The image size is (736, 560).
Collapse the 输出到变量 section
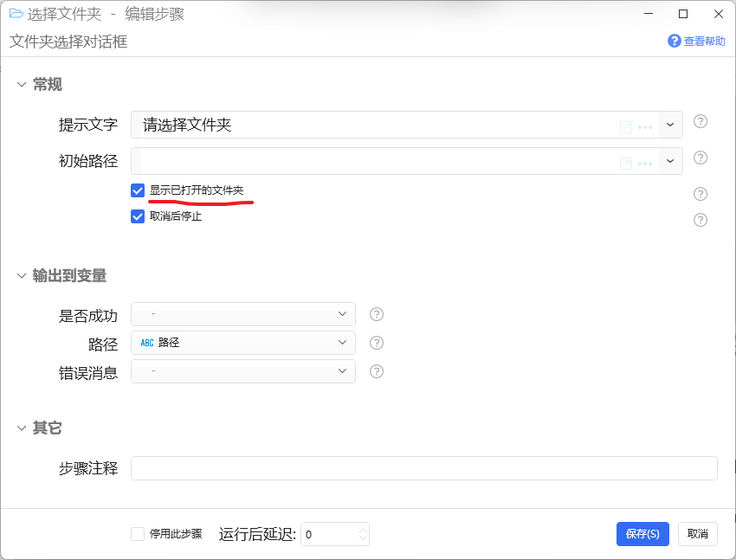pyautogui.click(x=21, y=276)
